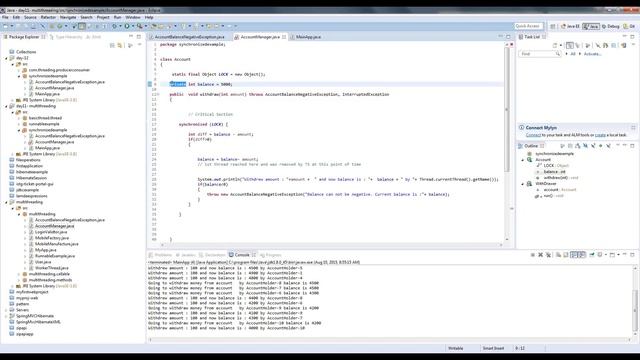
Task: Open the Run button dropdown arrow
Action: tap(133, 26)
